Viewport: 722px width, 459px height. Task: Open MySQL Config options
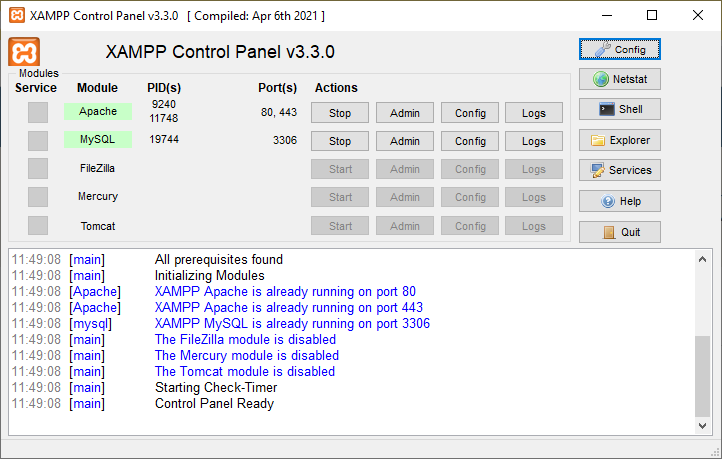pyautogui.click(x=470, y=141)
